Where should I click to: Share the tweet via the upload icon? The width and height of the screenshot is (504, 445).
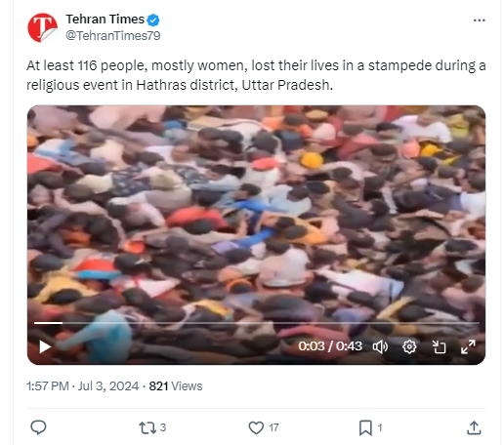tap(474, 427)
